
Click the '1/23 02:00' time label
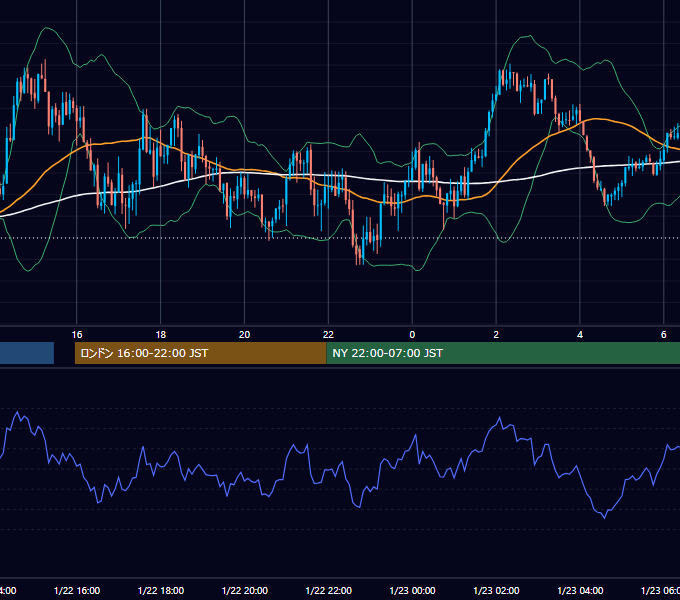tap(496, 590)
